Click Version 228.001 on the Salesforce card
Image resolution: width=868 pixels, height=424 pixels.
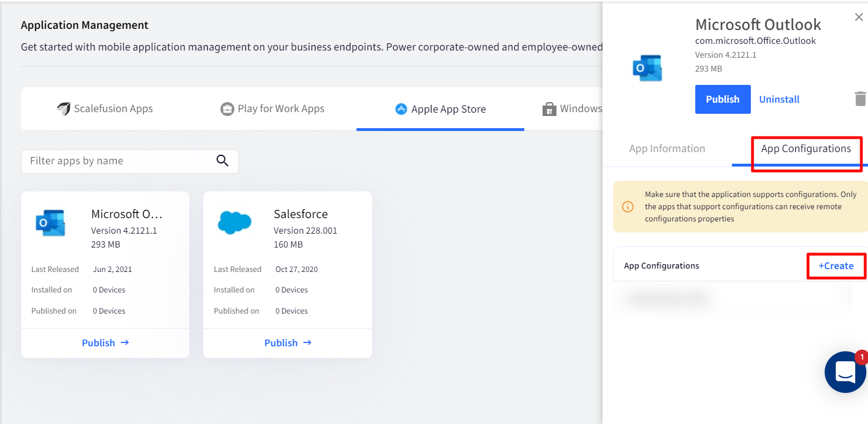click(305, 230)
